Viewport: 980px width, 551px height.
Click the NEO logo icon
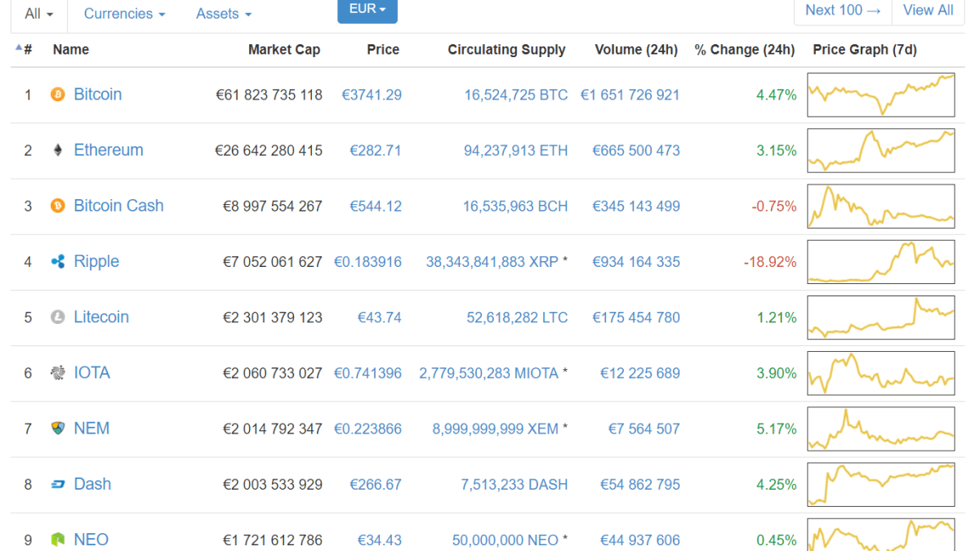(57, 540)
